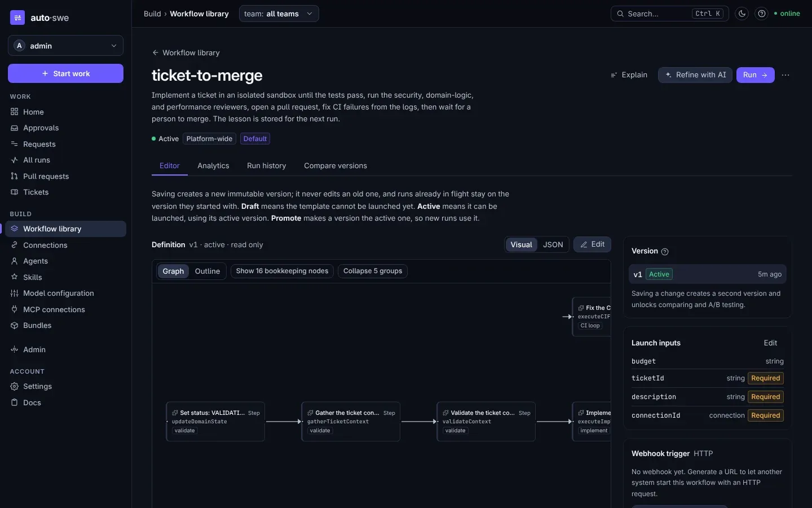Image resolution: width=812 pixels, height=508 pixels.
Task: Open Connections sidebar icon
Action: coord(15,245)
